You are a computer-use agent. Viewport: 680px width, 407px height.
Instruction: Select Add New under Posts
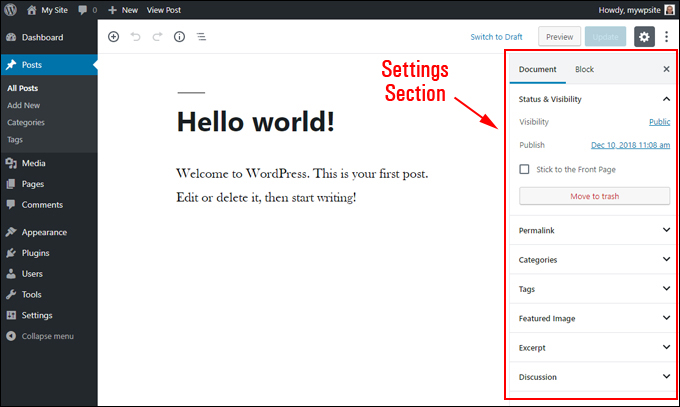23,105
